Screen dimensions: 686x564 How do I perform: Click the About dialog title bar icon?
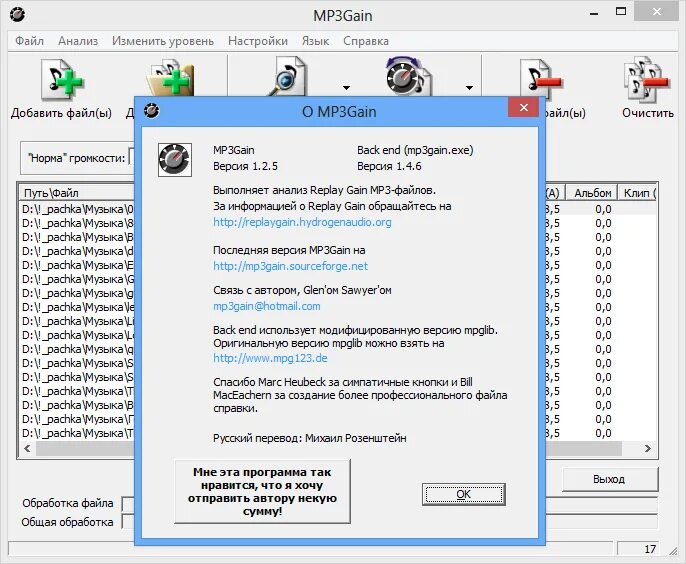point(151,111)
